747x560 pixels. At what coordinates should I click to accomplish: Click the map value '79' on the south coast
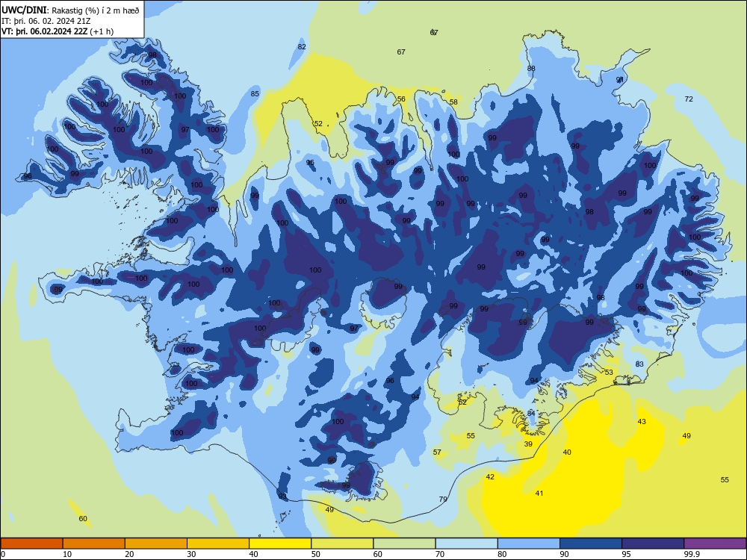click(443, 500)
